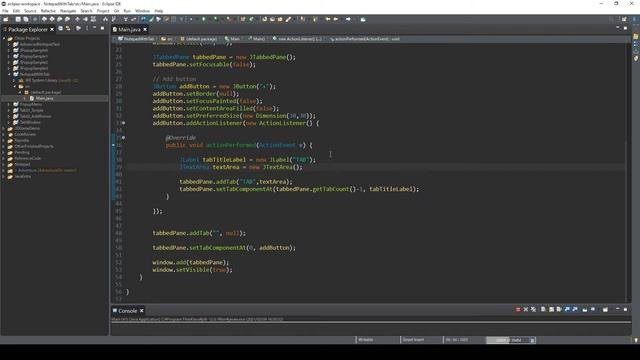Screen dimensions: 640x360
Task: Expand the Main.java tree node
Action: point(25,98)
